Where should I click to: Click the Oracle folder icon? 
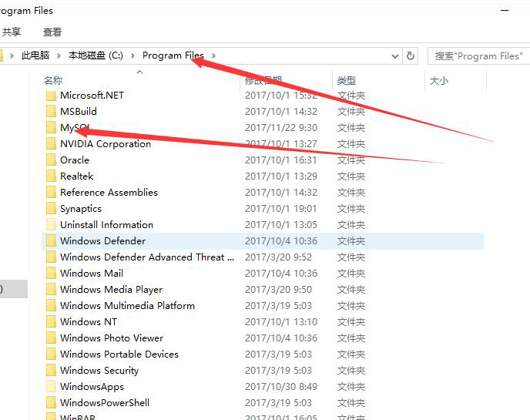[51, 160]
